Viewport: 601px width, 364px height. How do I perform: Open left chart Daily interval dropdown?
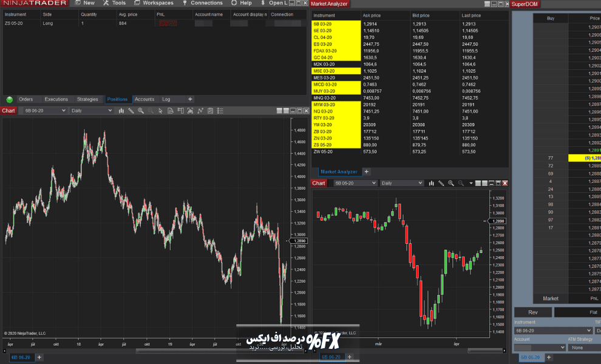(x=91, y=111)
